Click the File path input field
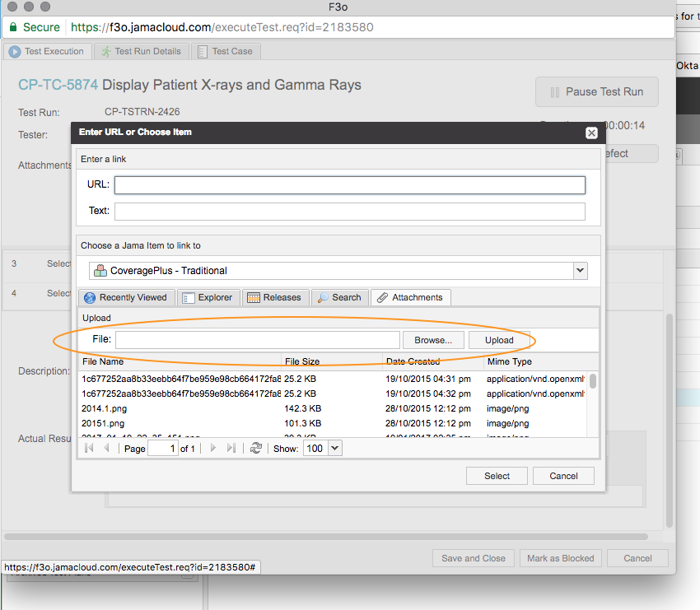The width and height of the screenshot is (700, 610). pyautogui.click(x=258, y=340)
